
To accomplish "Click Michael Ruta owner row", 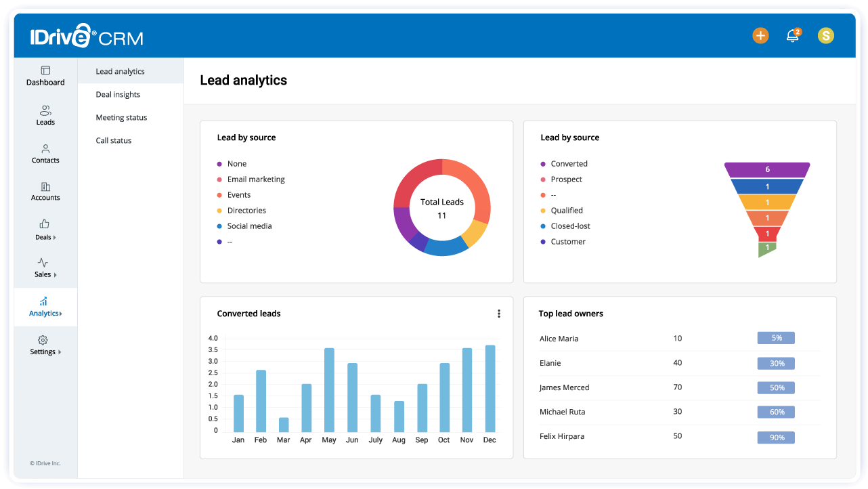I will [x=680, y=412].
